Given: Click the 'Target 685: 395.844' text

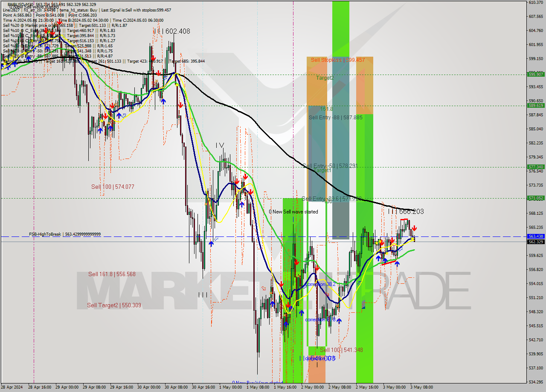Looking at the screenshot, I should coord(187,61).
